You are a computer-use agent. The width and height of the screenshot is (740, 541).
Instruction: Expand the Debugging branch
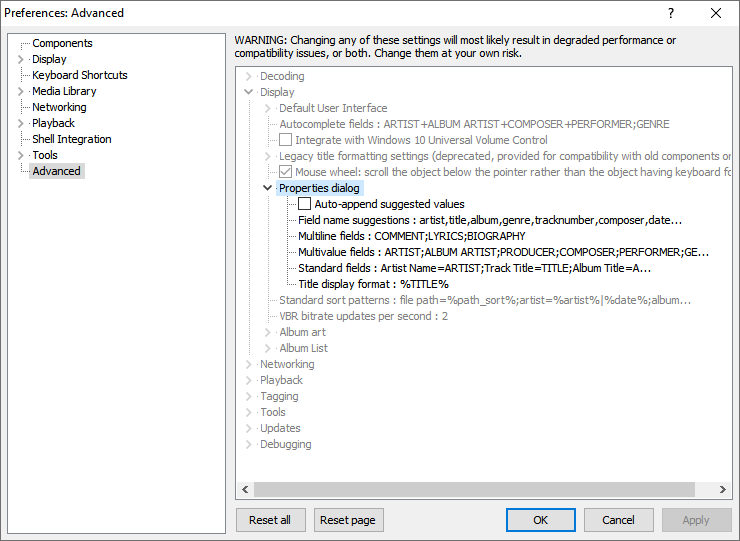pos(248,445)
